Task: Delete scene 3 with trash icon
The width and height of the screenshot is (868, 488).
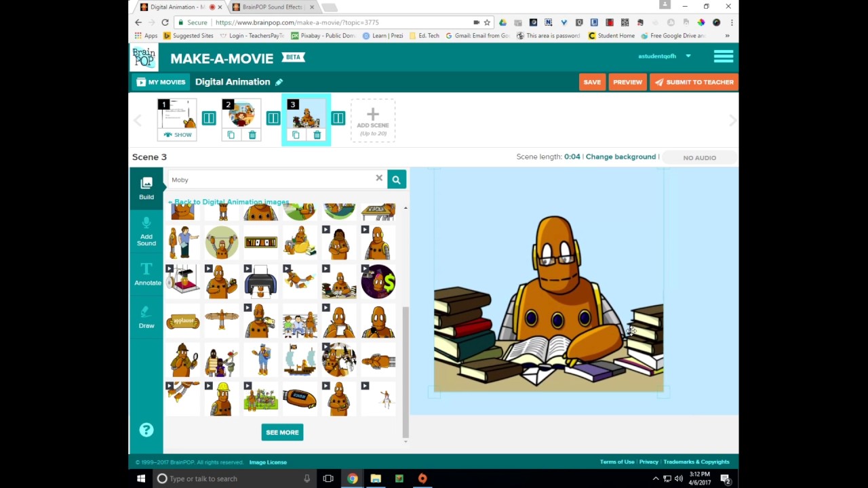Action: click(317, 135)
